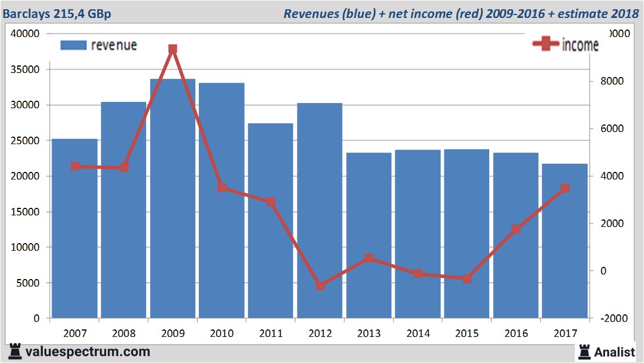Click the 2007 income data marker
The height and width of the screenshot is (363, 644).
click(x=75, y=167)
